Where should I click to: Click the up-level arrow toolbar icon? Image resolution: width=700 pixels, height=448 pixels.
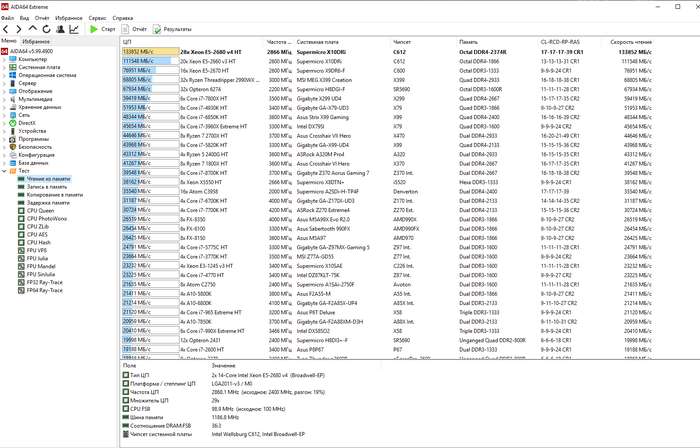(x=33, y=29)
